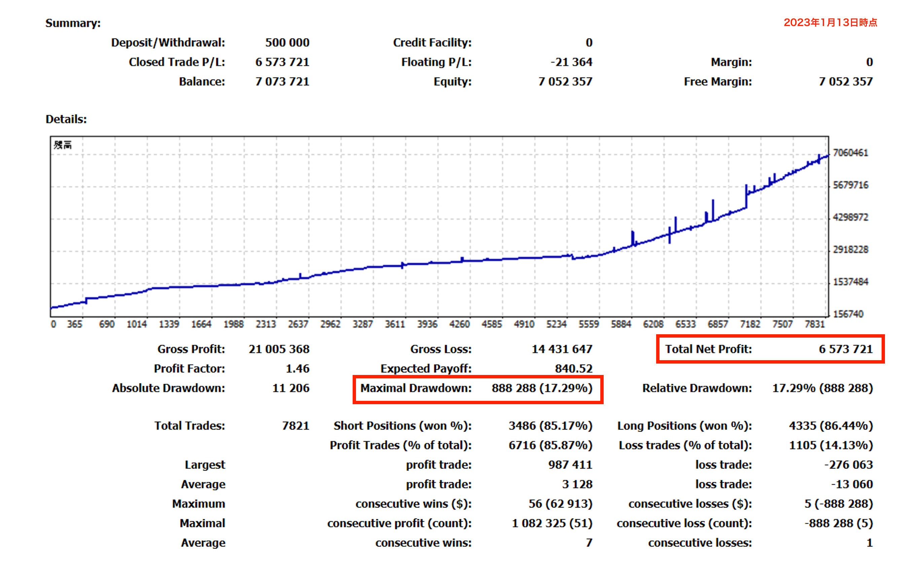Select the red date annotation text
This screenshot has height=571, width=924.
[x=830, y=22]
